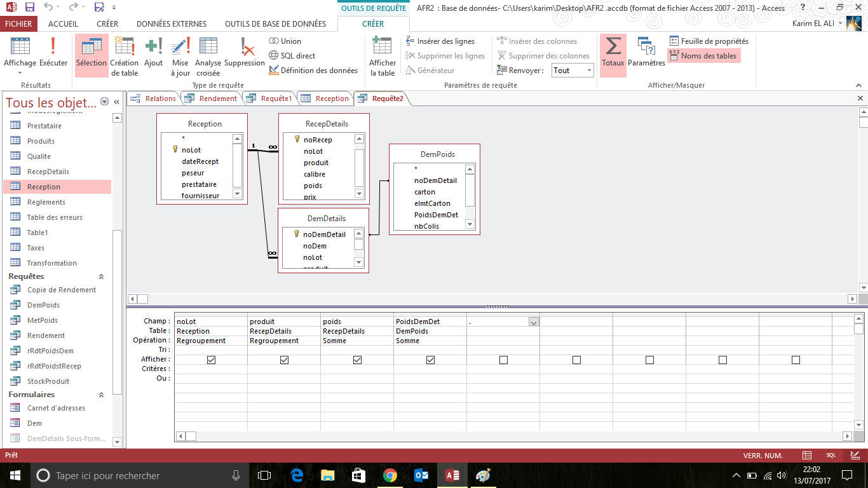The height and width of the screenshot is (488, 868).
Task: Click the SQL view button in status bar
Action: pyautogui.click(x=831, y=456)
